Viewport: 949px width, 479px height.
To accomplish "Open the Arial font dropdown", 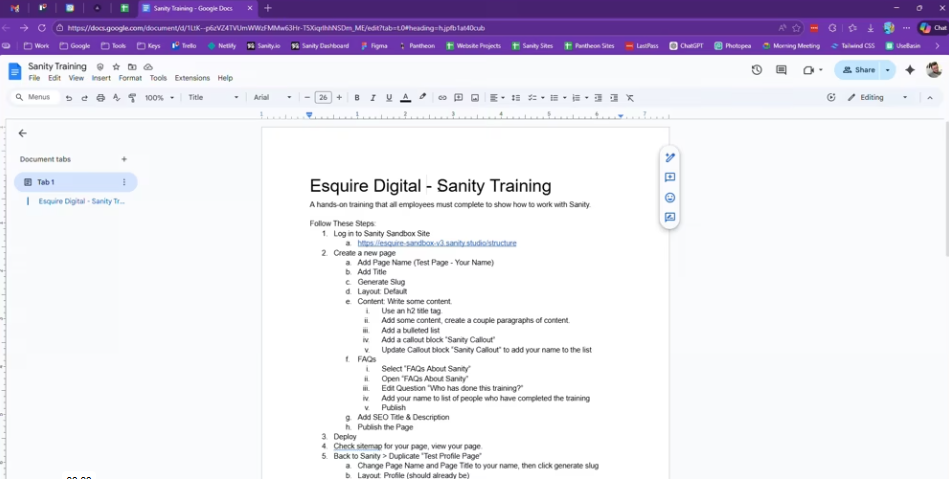I will pyautogui.click(x=272, y=97).
